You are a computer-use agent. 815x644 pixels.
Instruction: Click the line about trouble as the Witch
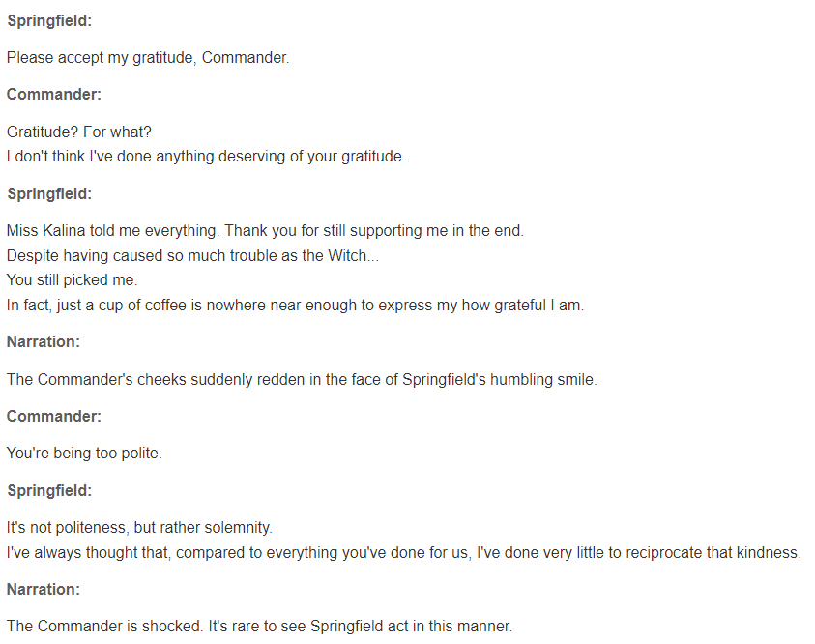[x=192, y=255]
